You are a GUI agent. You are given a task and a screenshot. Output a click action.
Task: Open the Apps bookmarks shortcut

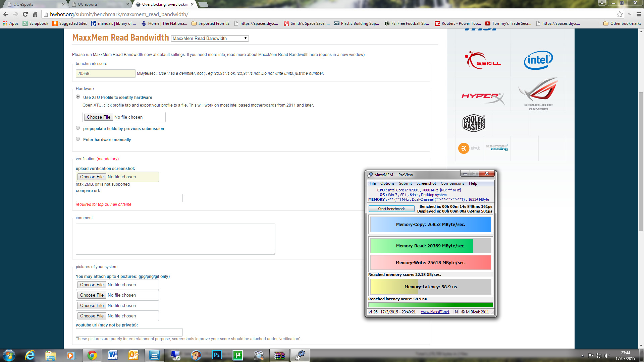point(10,23)
